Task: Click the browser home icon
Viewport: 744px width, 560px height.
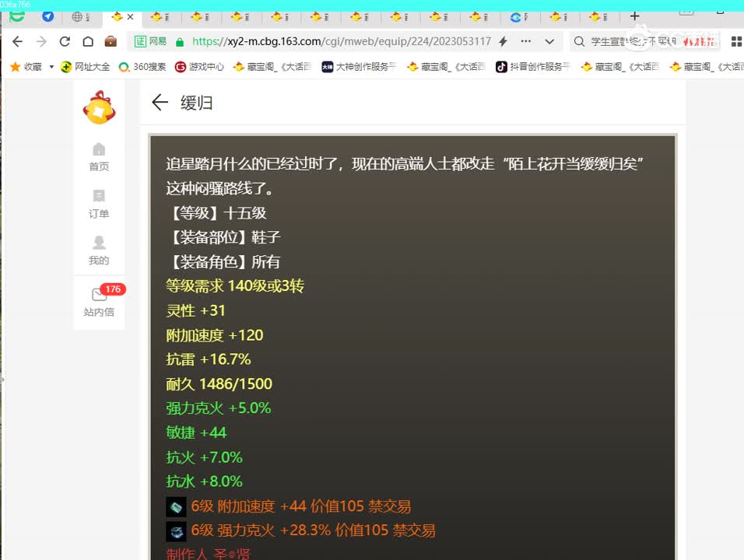Action: [88, 44]
